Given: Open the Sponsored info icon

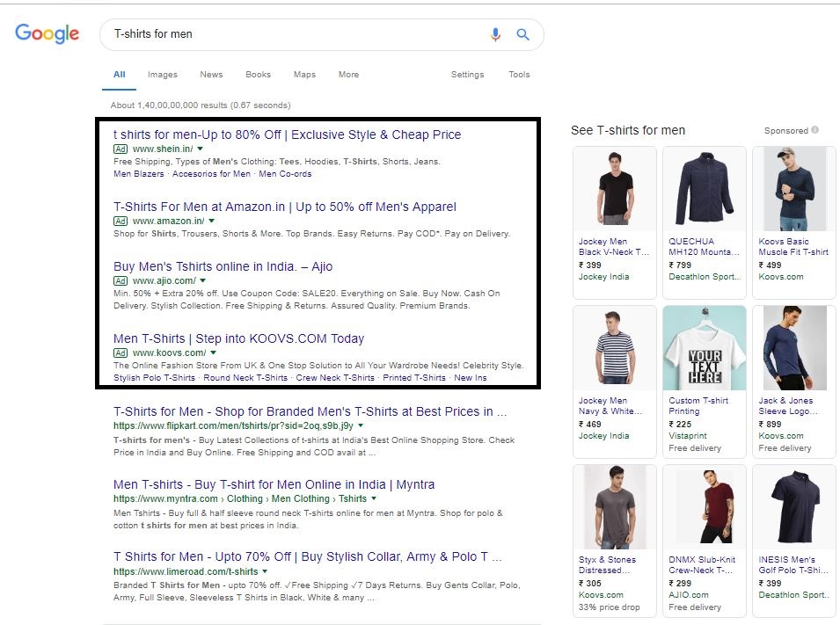Looking at the screenshot, I should tap(814, 129).
